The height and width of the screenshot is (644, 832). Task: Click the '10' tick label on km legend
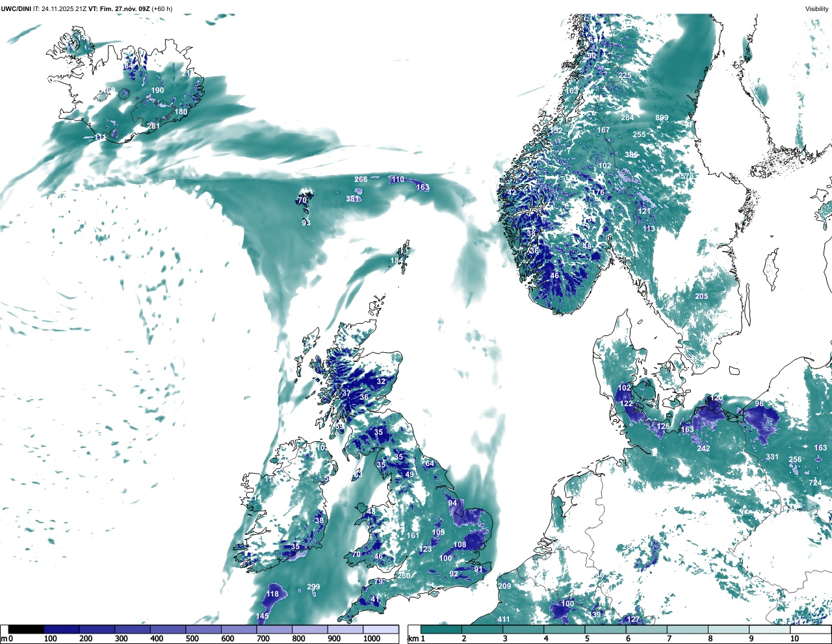point(794,639)
